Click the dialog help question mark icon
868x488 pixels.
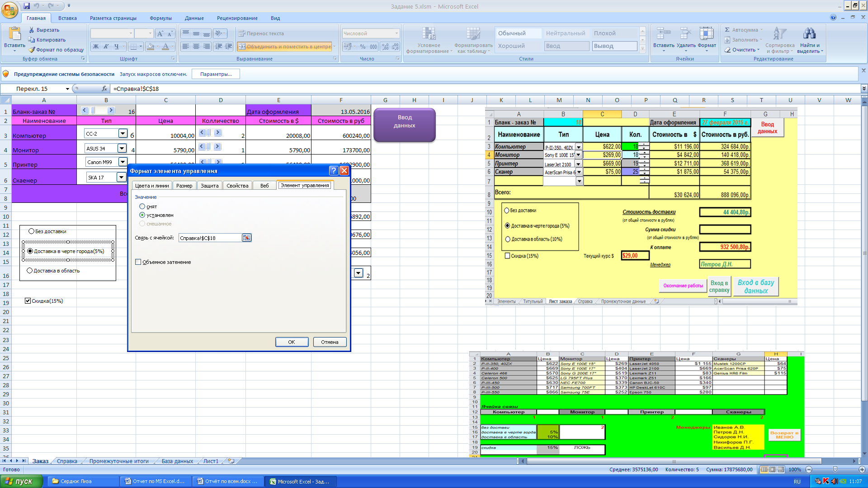[x=333, y=170]
